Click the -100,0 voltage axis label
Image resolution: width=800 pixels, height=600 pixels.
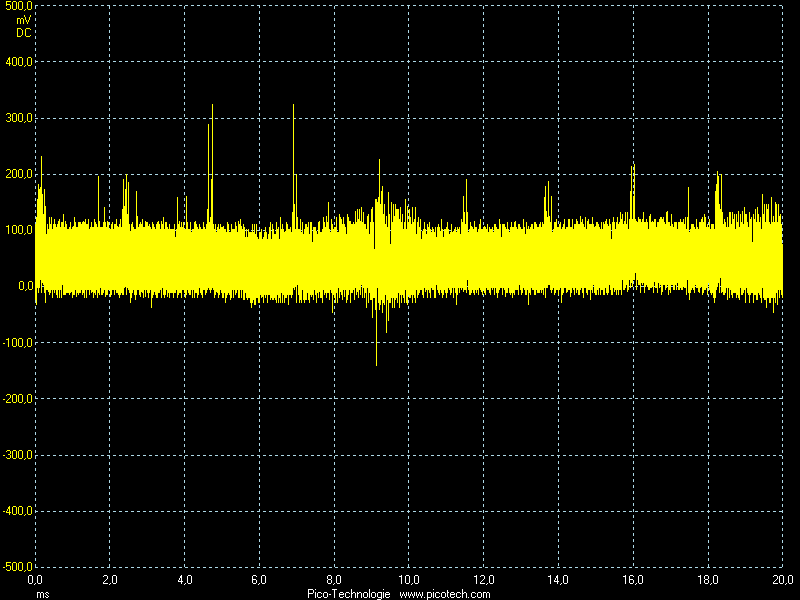17,342
